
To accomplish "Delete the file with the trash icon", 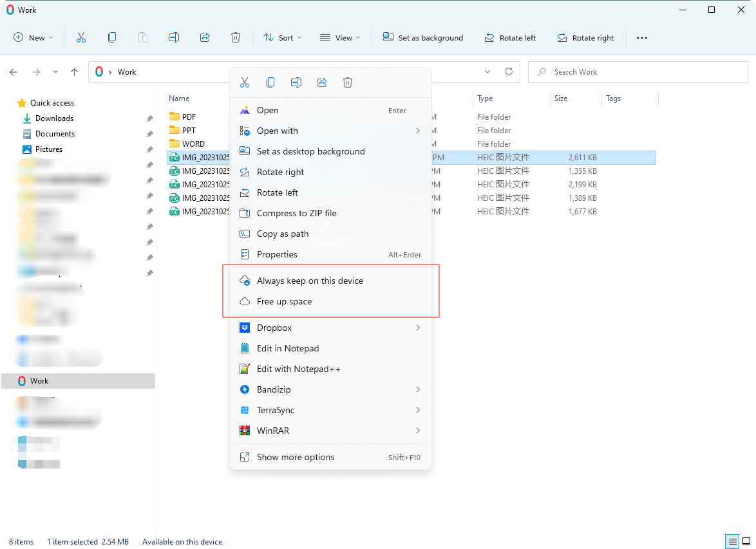I will pyautogui.click(x=348, y=82).
